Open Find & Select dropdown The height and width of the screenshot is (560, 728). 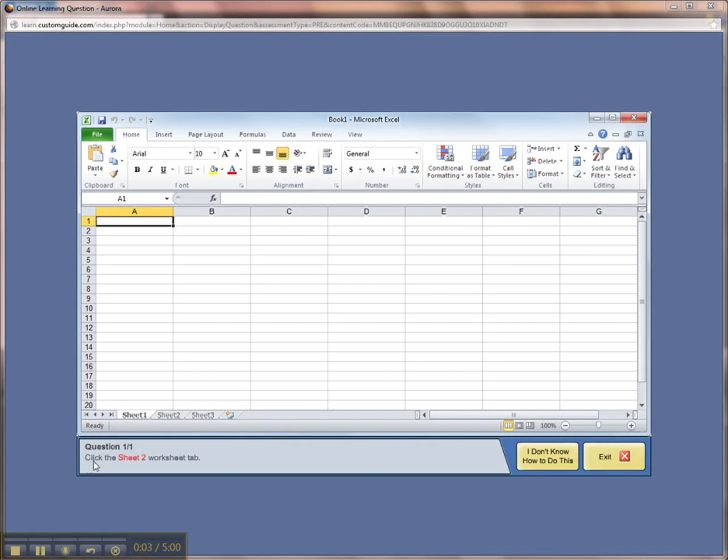point(624,162)
